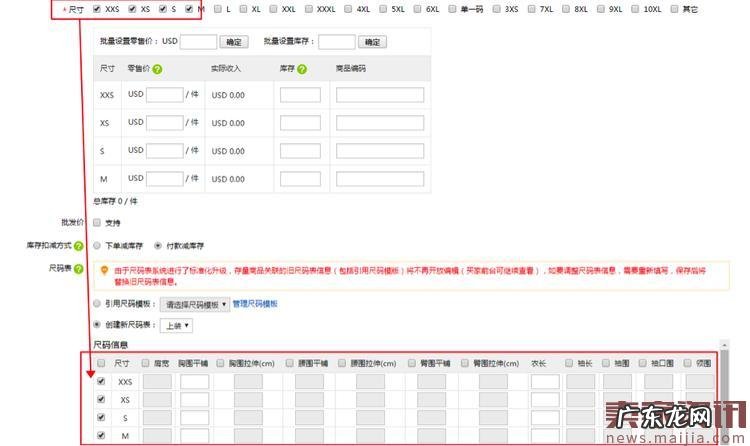Image resolution: width=750 pixels, height=446 pixels.
Task: Check the 4XL size checkbox
Action: point(348,9)
